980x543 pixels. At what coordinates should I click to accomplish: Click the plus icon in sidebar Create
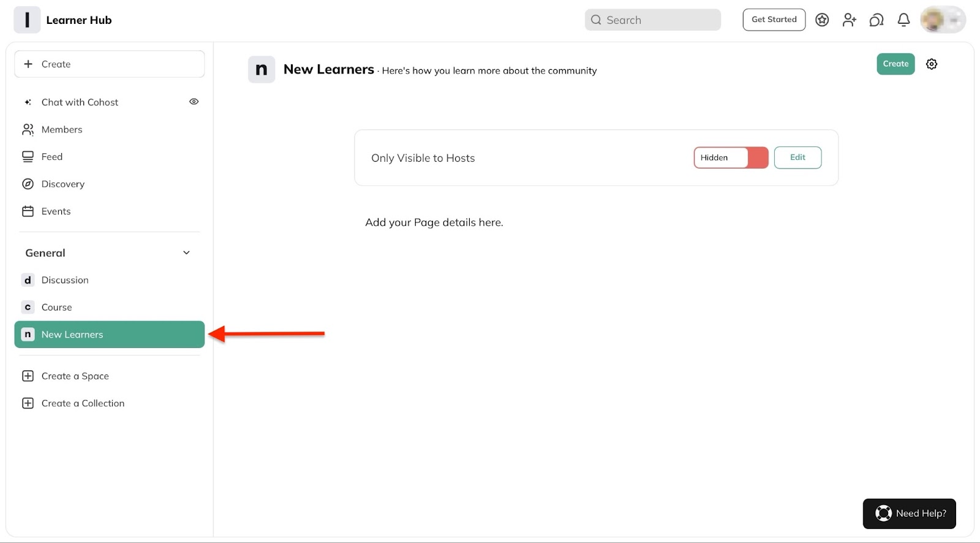28,64
